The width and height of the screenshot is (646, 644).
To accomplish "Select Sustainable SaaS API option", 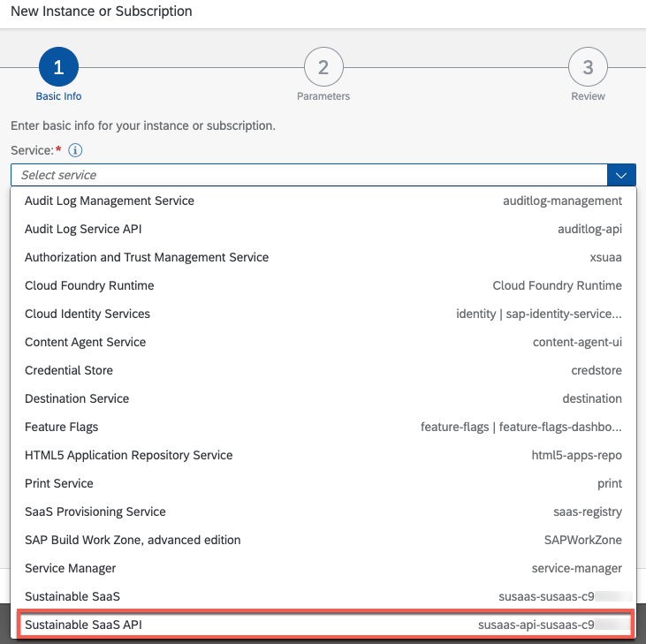I will pos(323,625).
